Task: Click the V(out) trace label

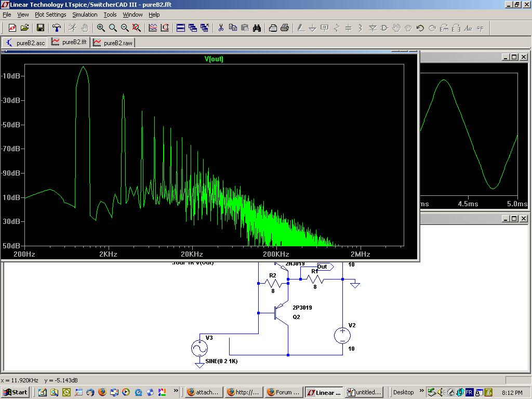Action: click(x=214, y=59)
